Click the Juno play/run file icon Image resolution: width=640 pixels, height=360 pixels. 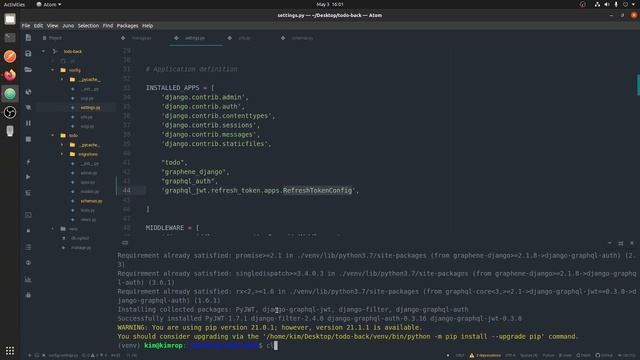(28, 177)
